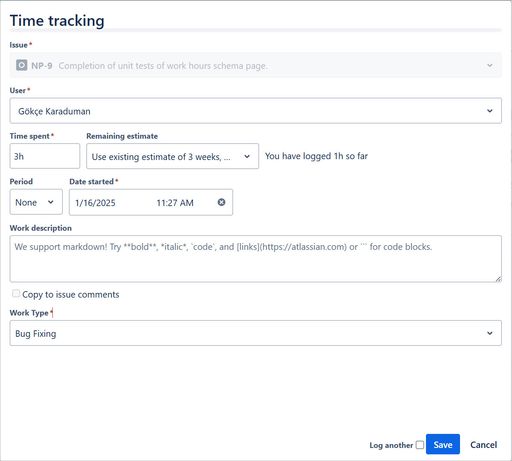The width and height of the screenshot is (512, 461).
Task: Enable Copy to issue comments checkbox
Action: point(16,294)
